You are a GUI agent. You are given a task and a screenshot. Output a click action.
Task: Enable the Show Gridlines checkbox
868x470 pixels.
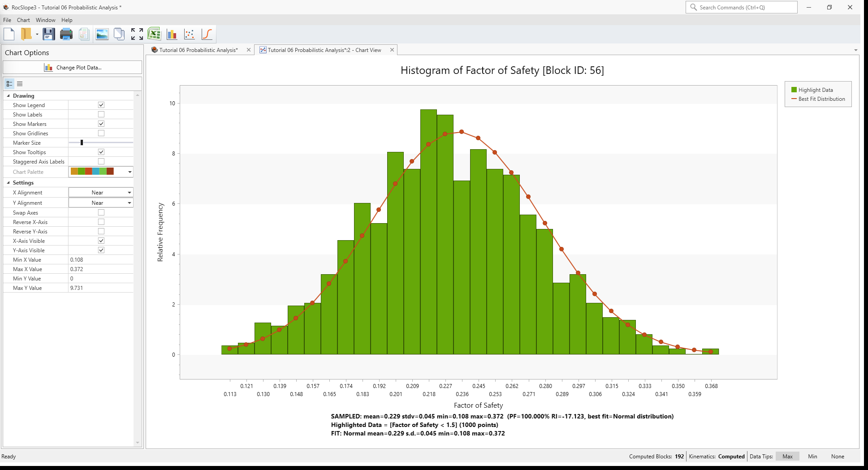tap(101, 133)
